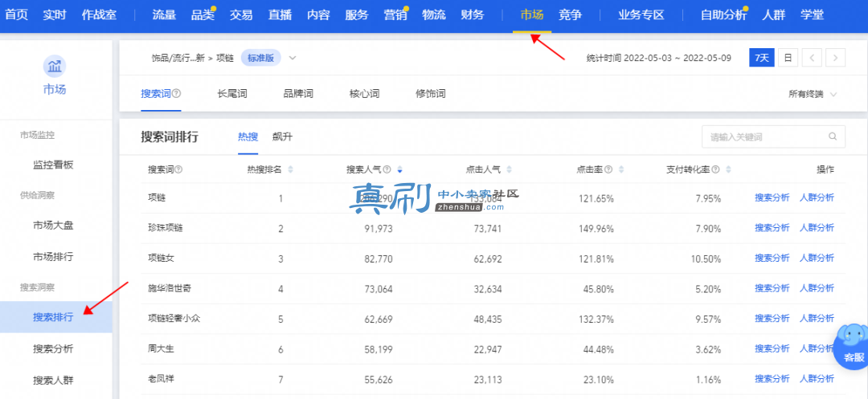Open the 物流 top menu
Screen dimensions: 868x399
[433, 15]
